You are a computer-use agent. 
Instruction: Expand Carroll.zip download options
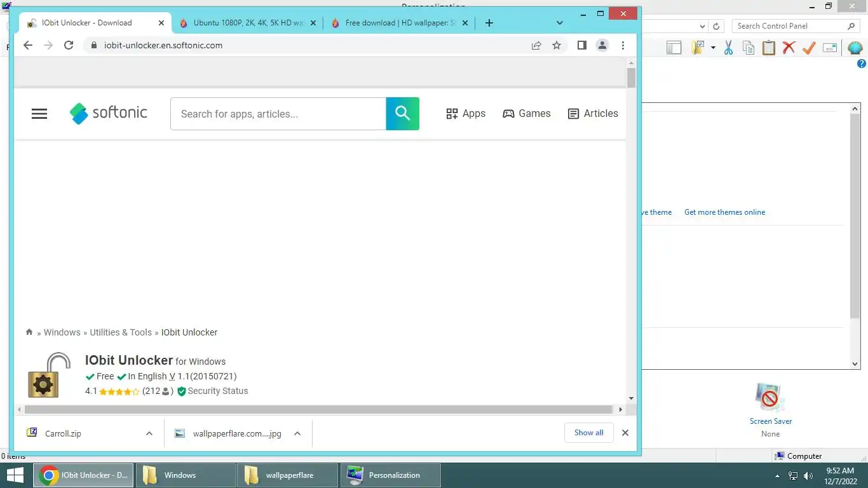[149, 433]
